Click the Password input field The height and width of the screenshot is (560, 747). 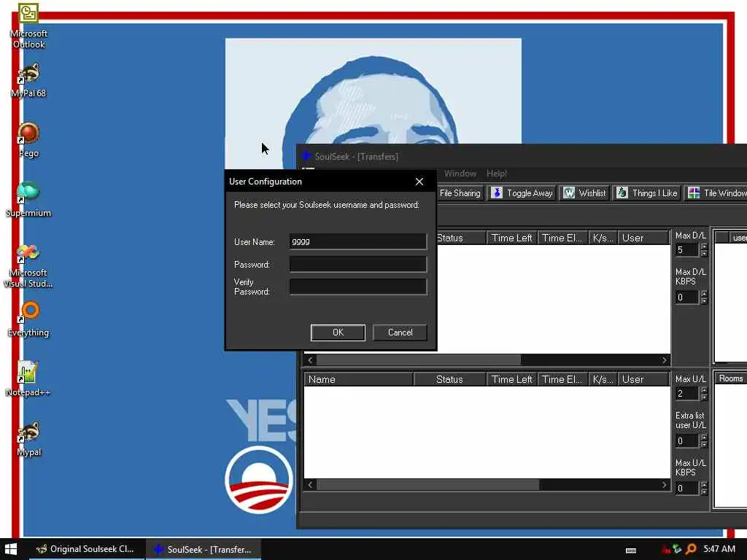tap(357, 264)
